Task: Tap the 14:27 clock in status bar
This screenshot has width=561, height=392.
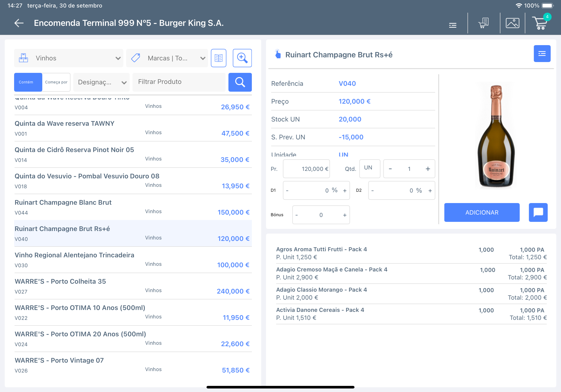Action: (x=15, y=5)
